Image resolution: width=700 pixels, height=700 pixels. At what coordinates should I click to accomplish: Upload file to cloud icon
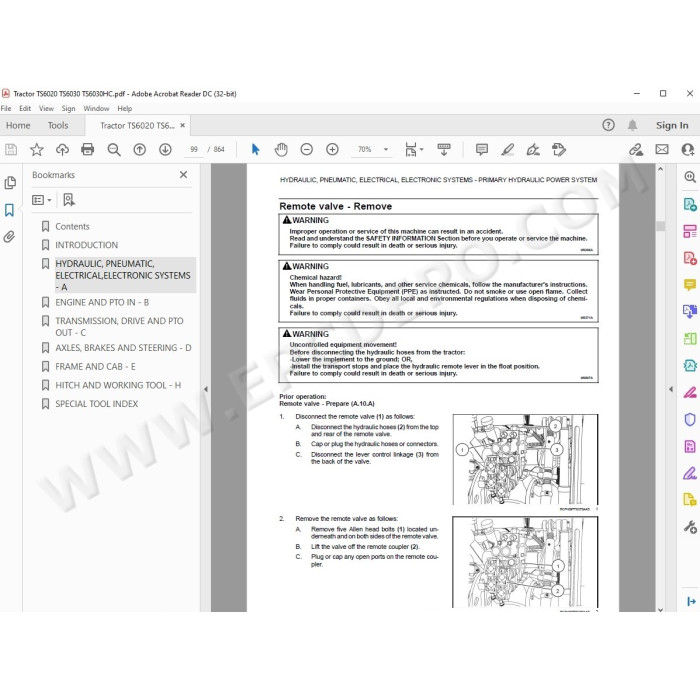coord(62,149)
